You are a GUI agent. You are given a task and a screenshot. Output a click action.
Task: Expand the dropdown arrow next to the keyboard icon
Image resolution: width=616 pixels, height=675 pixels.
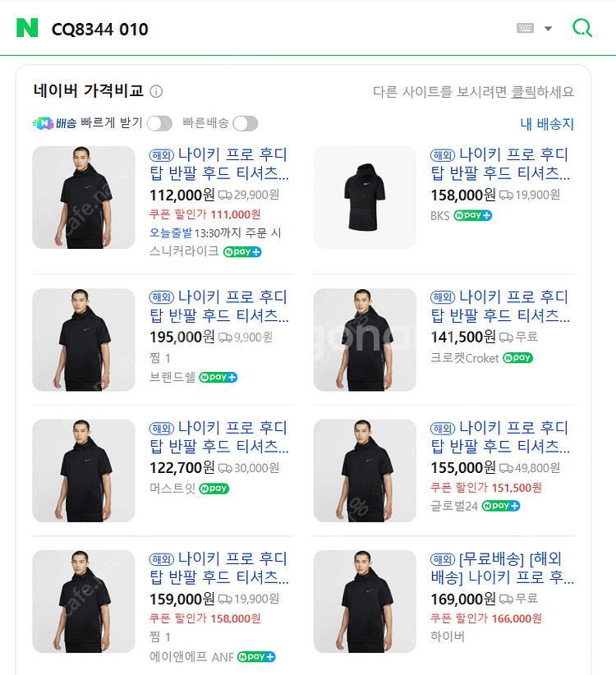click(548, 29)
